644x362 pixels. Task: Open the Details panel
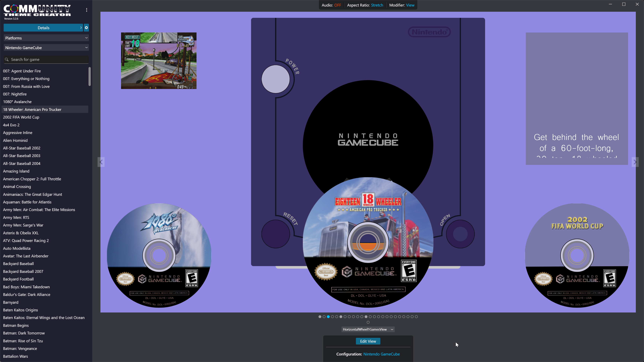[x=43, y=28]
